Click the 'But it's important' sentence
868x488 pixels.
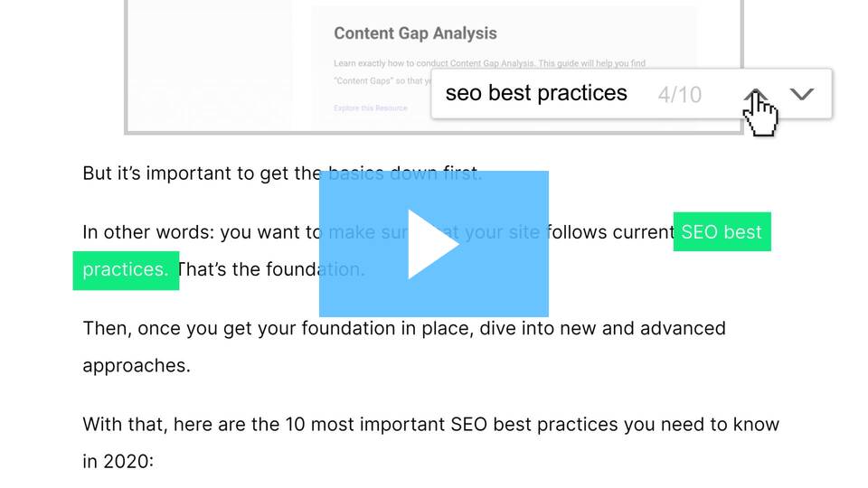(x=199, y=174)
